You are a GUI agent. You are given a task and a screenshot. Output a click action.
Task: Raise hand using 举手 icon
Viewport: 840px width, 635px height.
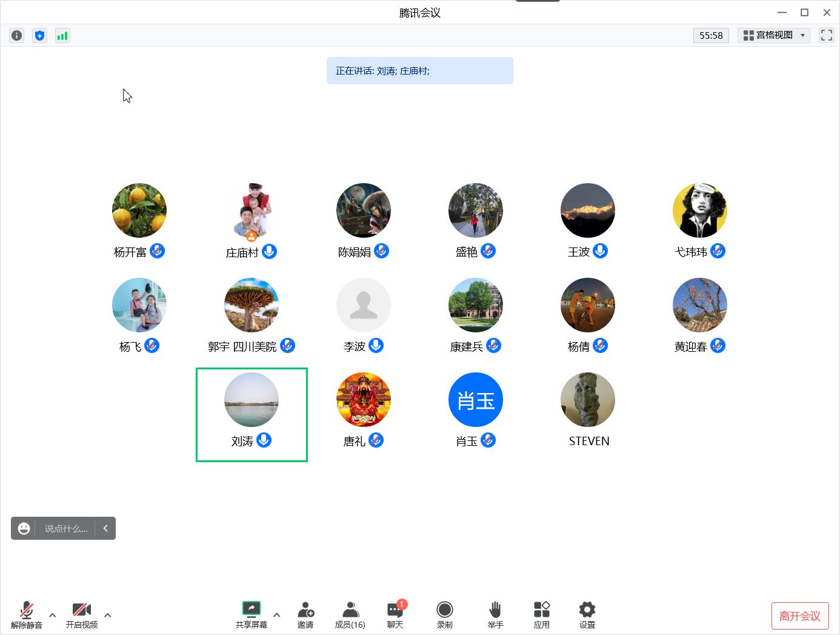[495, 614]
